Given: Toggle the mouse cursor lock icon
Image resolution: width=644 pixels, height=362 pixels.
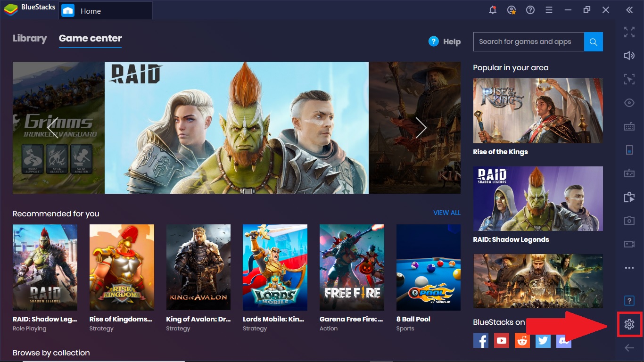Looking at the screenshot, I should (629, 79).
